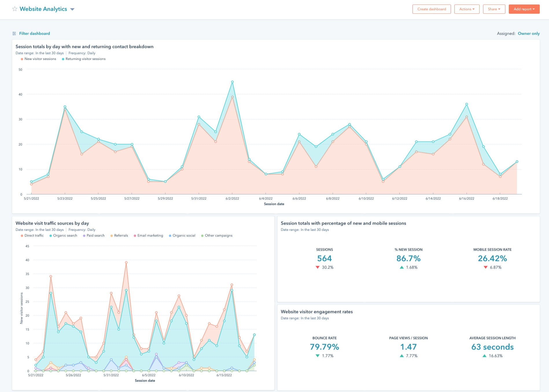Open the new and mobile sessions report title

343,223
